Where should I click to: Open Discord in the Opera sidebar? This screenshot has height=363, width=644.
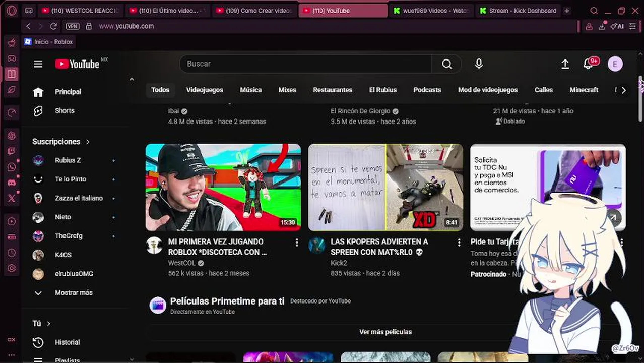(x=11, y=183)
